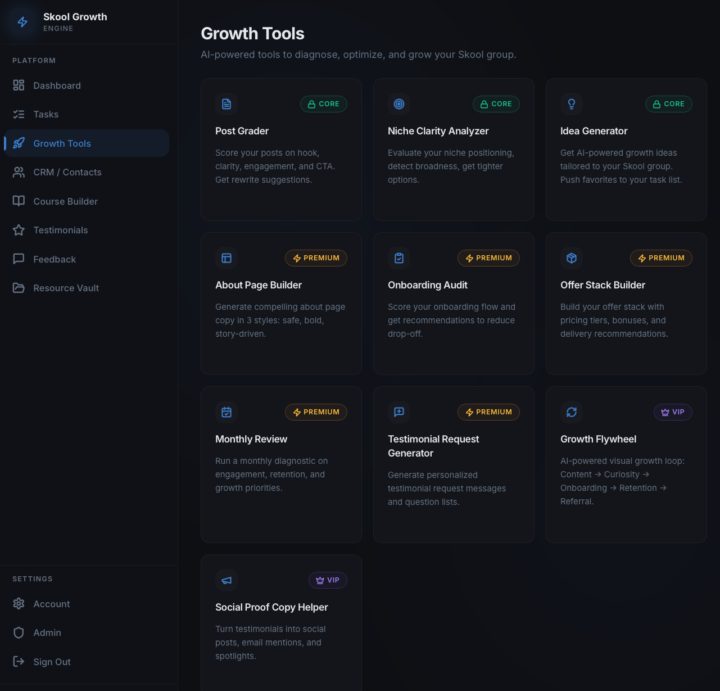The width and height of the screenshot is (720, 691).
Task: Click the Idea Generator lightbulb icon
Action: click(571, 104)
